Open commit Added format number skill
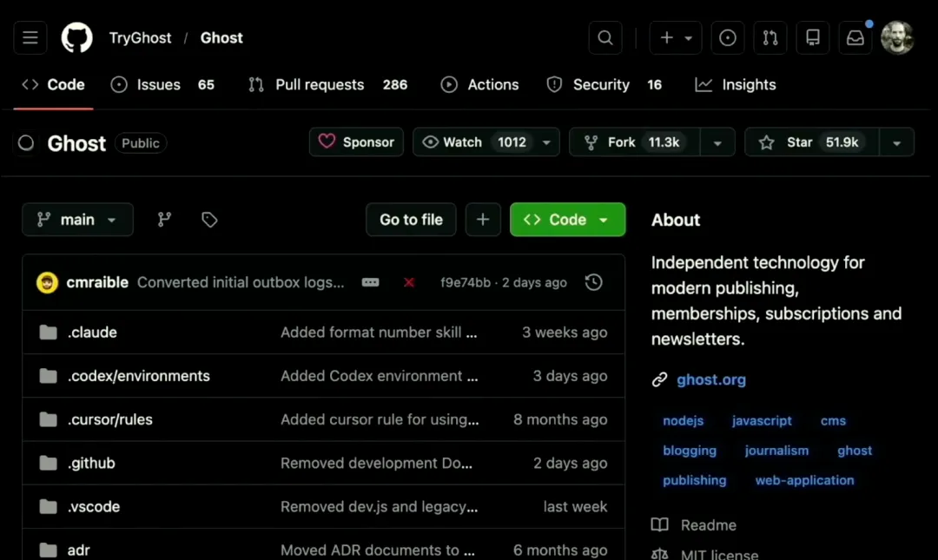 point(379,332)
